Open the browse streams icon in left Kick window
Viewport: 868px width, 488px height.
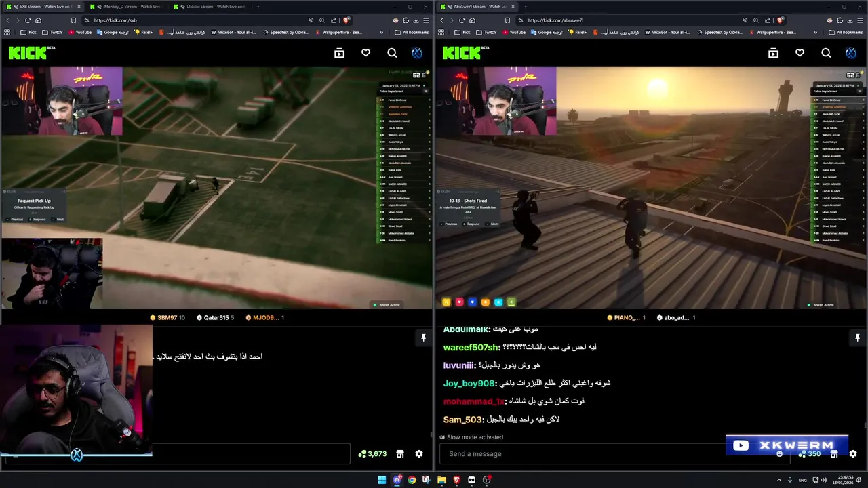click(339, 53)
